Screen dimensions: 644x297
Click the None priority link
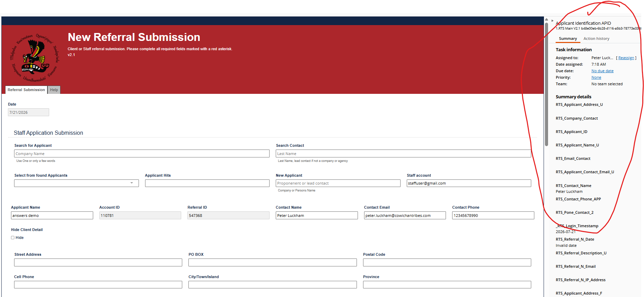click(x=596, y=77)
